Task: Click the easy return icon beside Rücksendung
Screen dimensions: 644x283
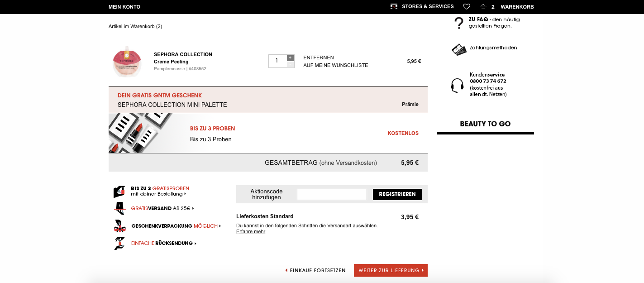Action: point(119,243)
